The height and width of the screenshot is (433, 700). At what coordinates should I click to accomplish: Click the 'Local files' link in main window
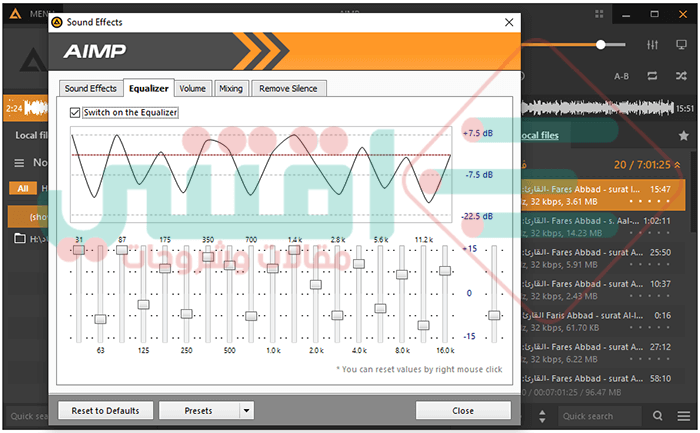[540, 135]
